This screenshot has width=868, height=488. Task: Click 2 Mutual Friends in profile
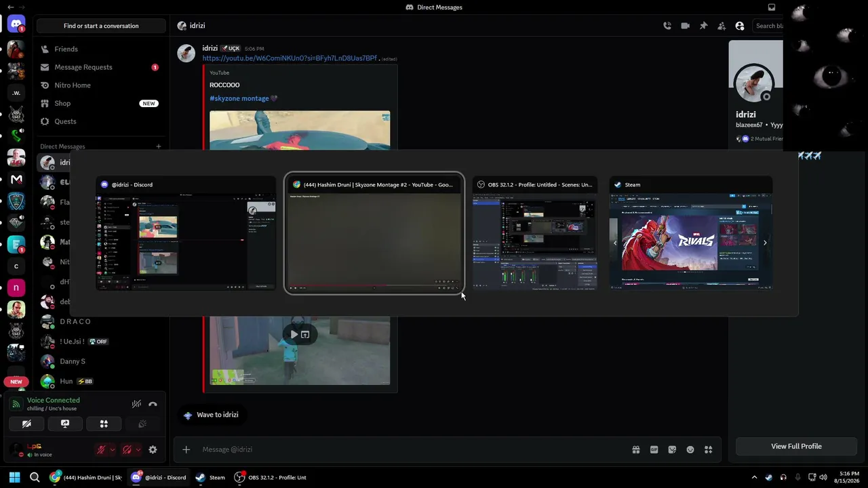(x=766, y=139)
